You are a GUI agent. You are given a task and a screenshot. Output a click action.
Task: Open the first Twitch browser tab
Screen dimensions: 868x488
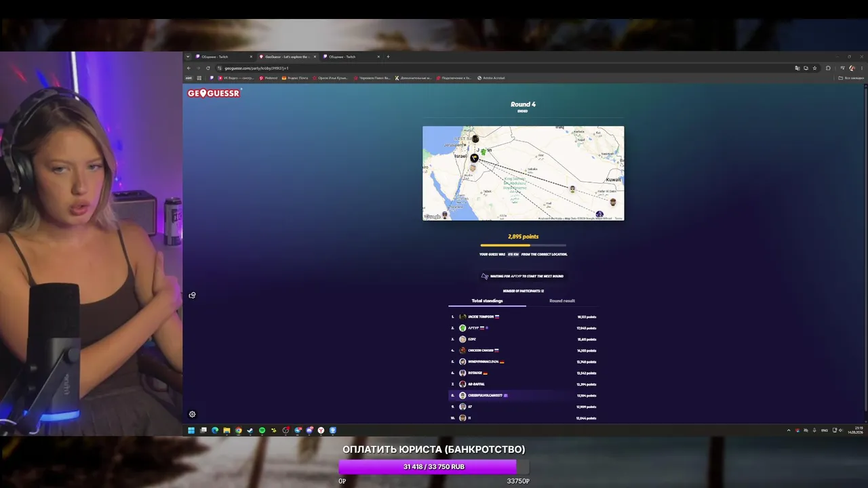pyautogui.click(x=222, y=57)
